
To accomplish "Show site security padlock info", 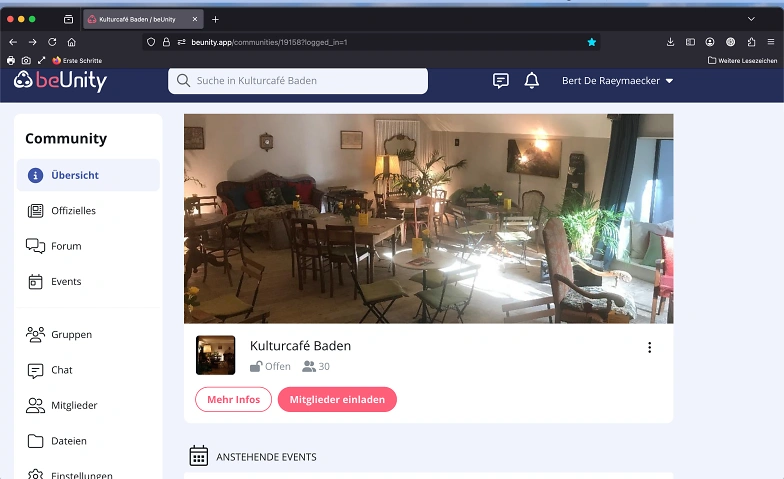I will pyautogui.click(x=166, y=42).
